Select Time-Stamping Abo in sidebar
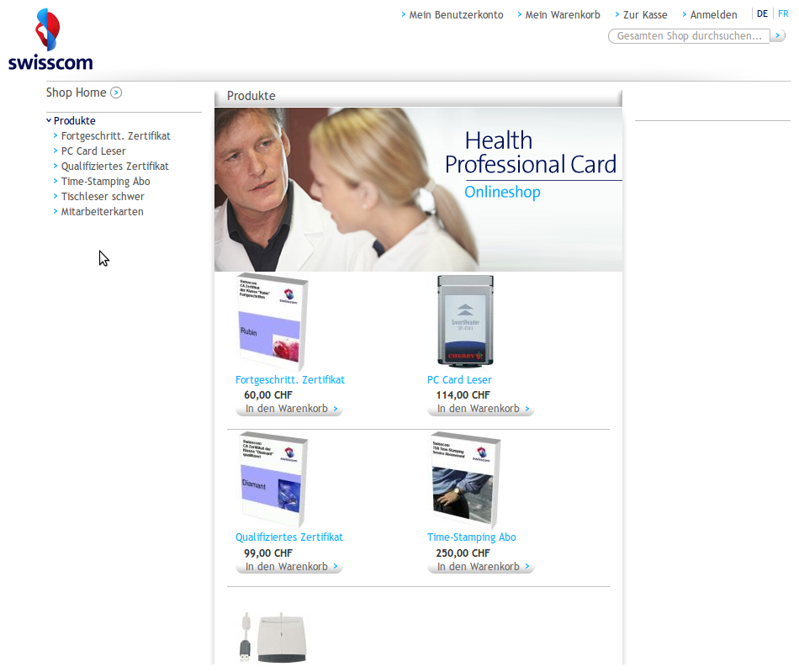799x672 pixels. 105,182
